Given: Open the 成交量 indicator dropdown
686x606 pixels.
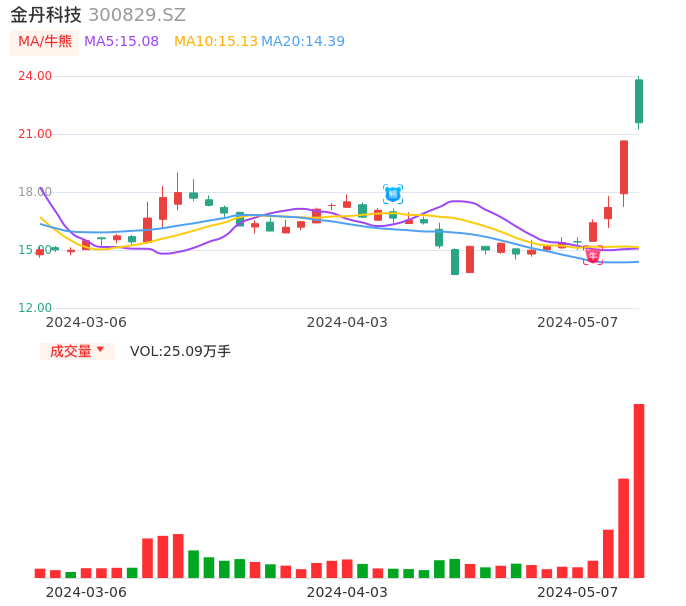Looking at the screenshot, I should click(77, 351).
